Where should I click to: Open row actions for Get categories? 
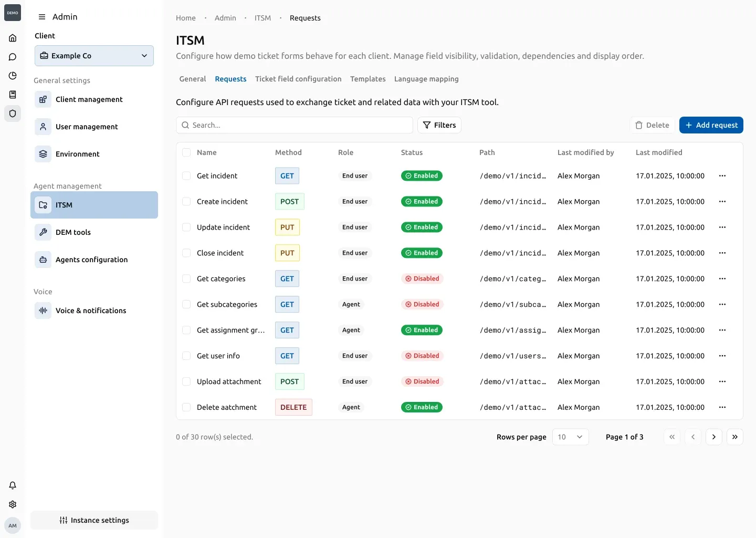[x=722, y=279]
